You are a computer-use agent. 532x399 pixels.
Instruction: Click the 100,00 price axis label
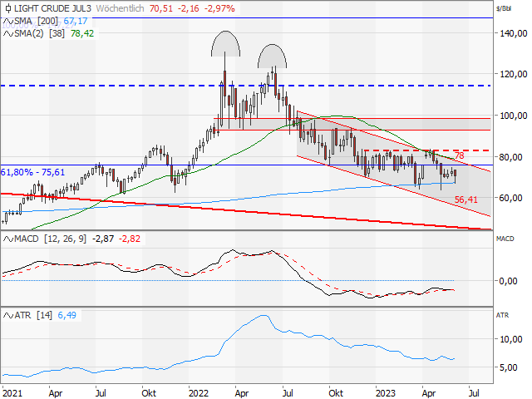[x=514, y=116]
